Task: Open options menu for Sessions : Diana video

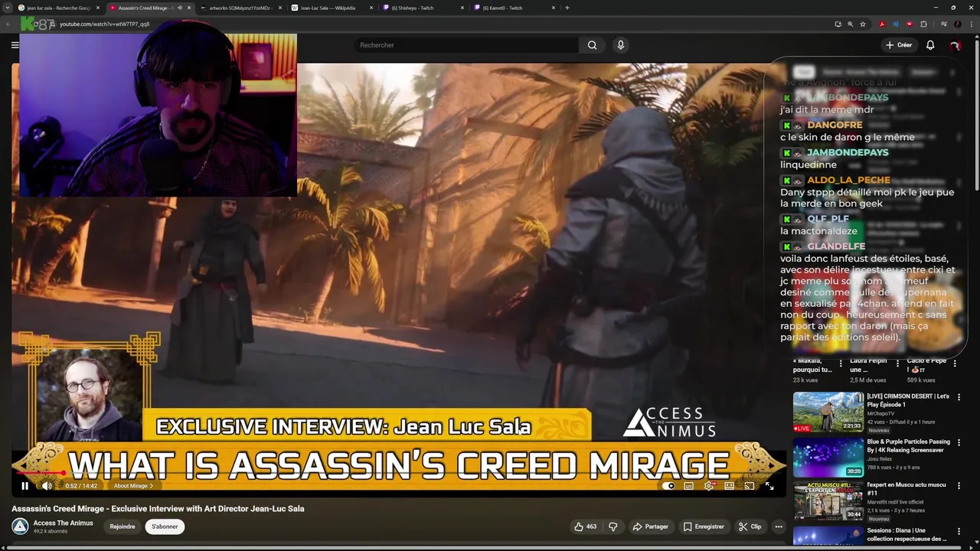Action: 959,532
